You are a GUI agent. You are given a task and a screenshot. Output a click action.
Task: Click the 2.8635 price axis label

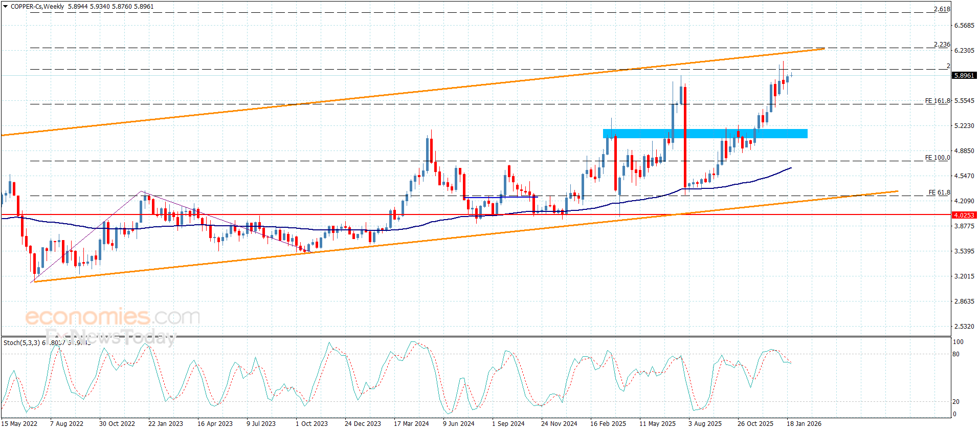(964, 302)
